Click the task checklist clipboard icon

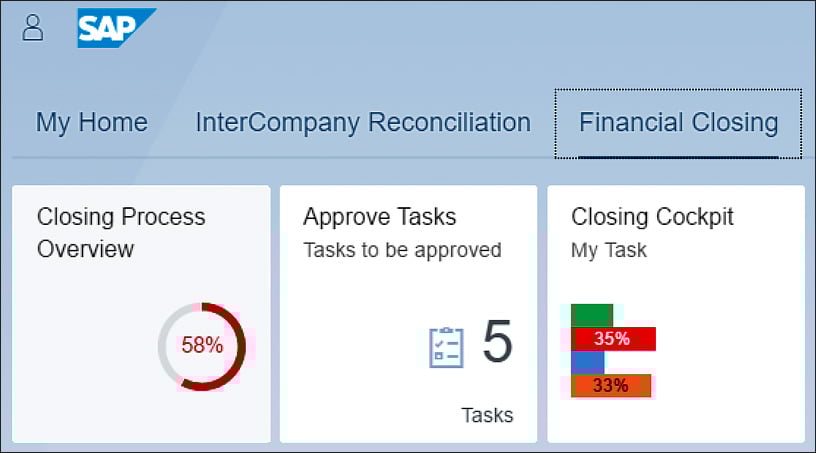(x=446, y=347)
